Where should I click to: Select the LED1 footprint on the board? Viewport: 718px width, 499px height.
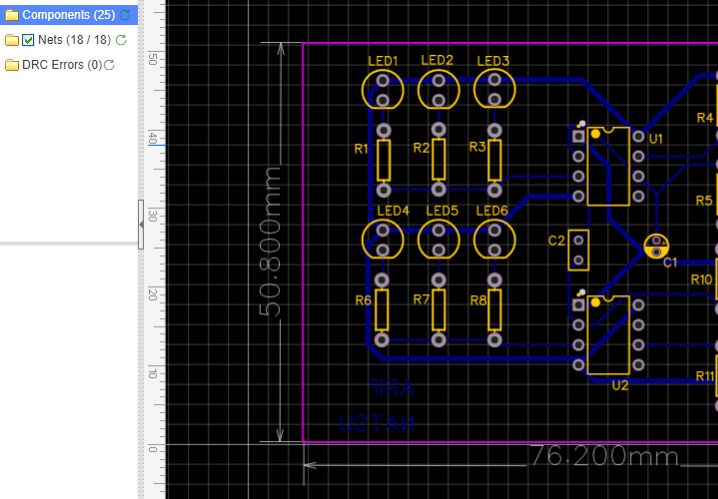[x=383, y=91]
